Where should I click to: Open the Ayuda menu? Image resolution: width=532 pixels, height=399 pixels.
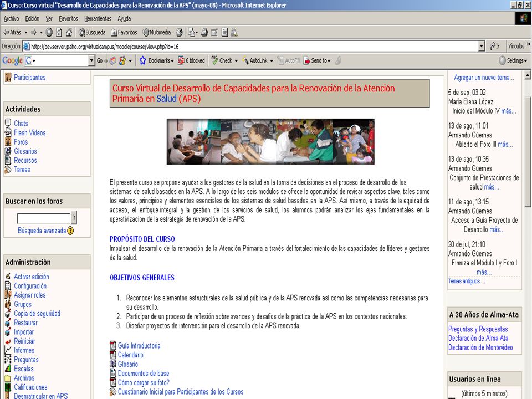point(124,19)
